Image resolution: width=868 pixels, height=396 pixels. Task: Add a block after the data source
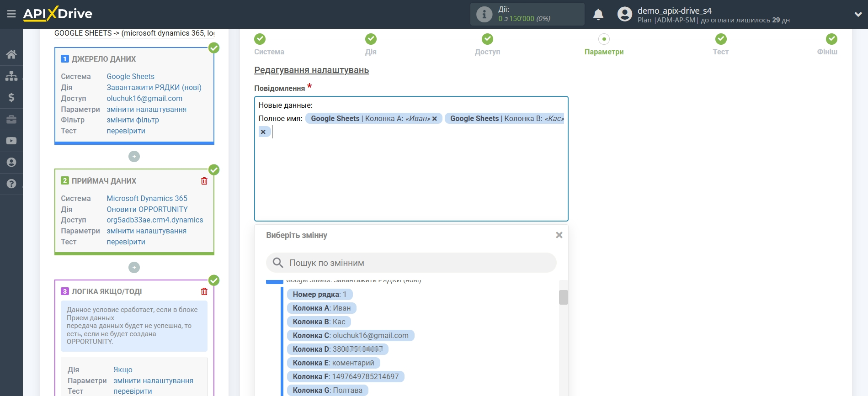point(134,156)
